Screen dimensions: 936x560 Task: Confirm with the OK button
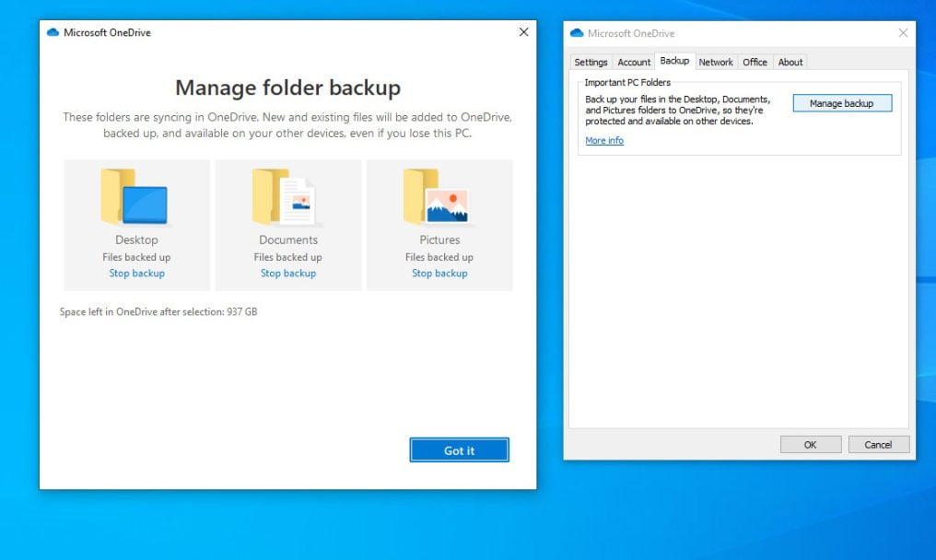tap(810, 445)
